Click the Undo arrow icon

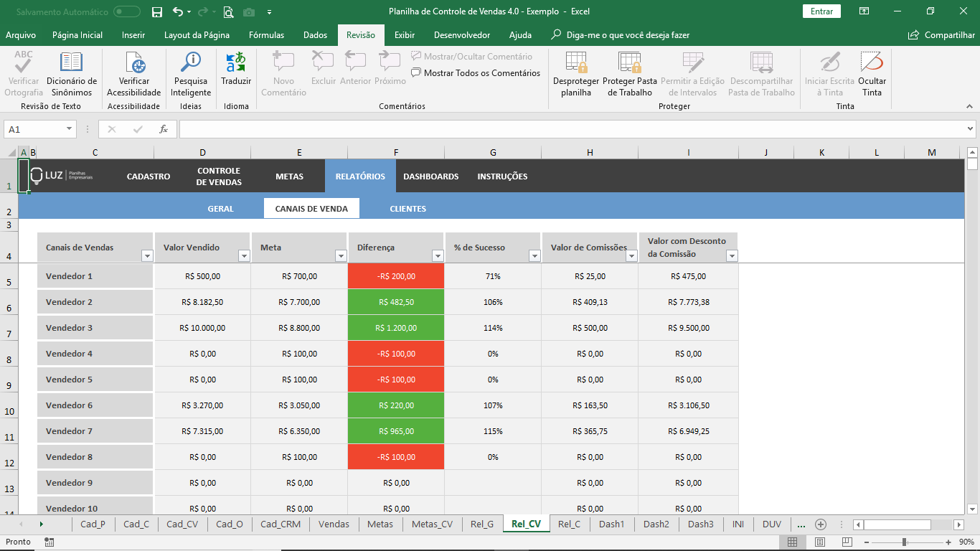[178, 11]
